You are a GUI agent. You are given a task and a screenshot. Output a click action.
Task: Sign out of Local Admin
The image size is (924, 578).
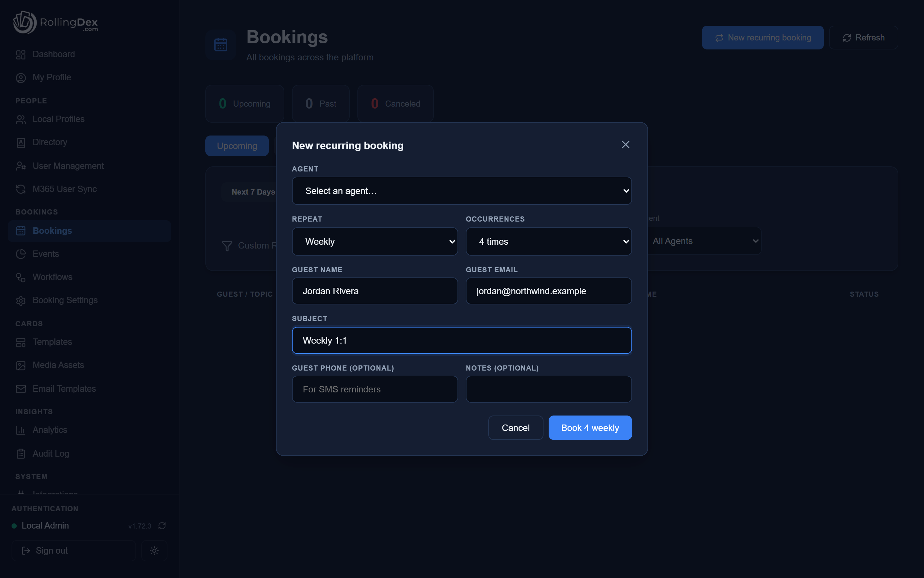(74, 550)
